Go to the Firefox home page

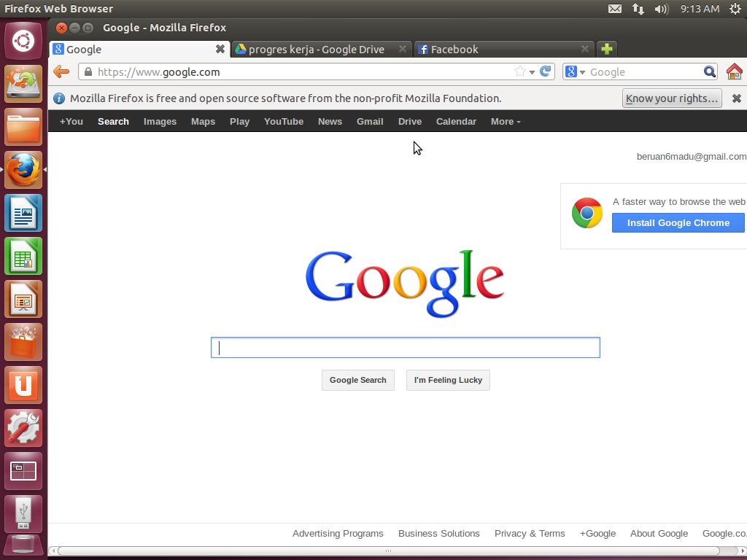pyautogui.click(x=734, y=72)
